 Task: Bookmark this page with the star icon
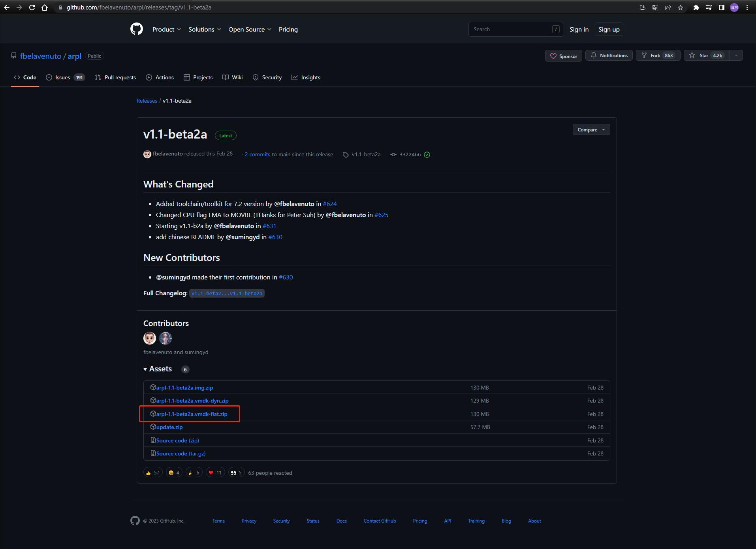(680, 7)
